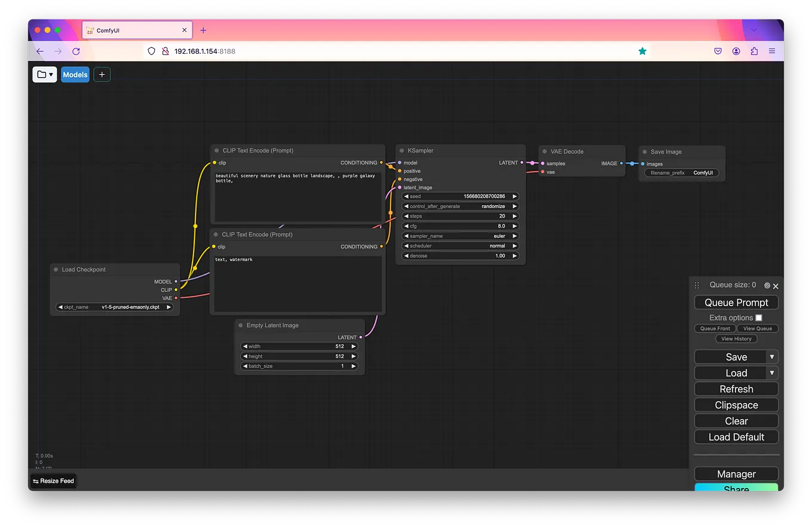Open the sampler_name euler dropdown
The width and height of the screenshot is (812, 528).
click(x=459, y=236)
